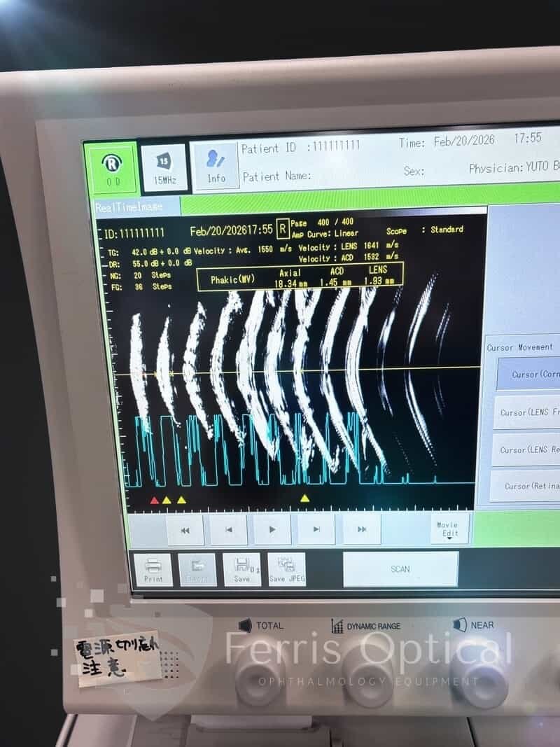The image size is (560, 747).
Task: Click the fast rewind playback button
Action: tap(185, 530)
